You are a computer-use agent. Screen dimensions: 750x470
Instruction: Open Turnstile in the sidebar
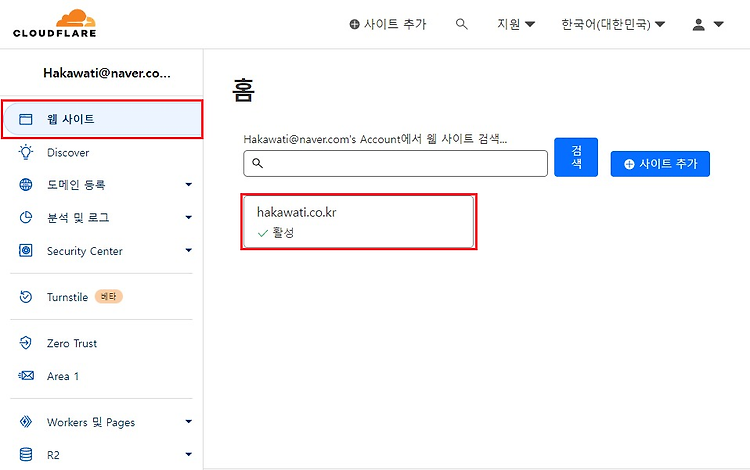(67, 297)
